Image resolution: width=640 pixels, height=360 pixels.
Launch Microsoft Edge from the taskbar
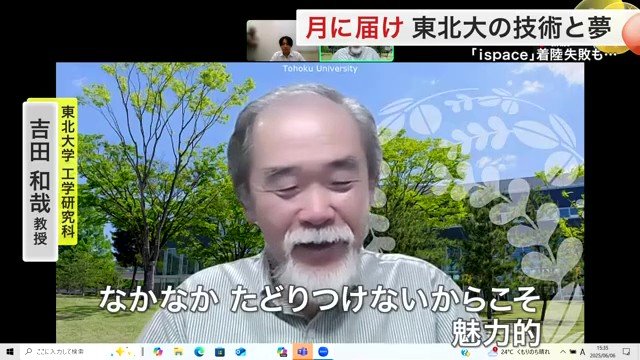pyautogui.click(x=199, y=351)
